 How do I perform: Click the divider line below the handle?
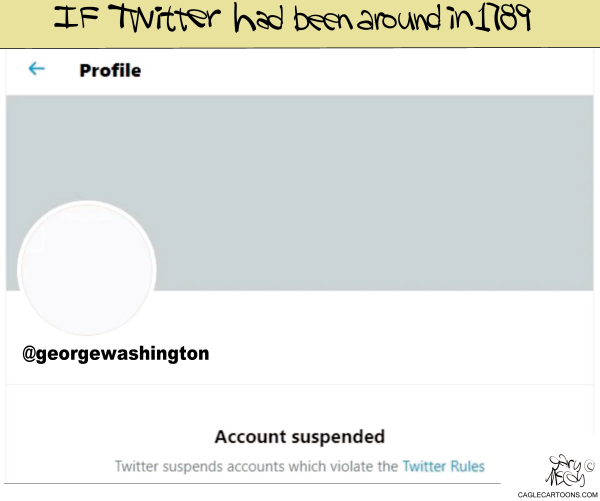pos(300,384)
